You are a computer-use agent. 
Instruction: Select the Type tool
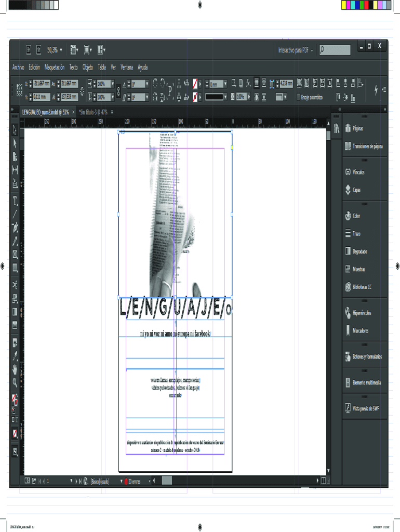click(x=15, y=201)
